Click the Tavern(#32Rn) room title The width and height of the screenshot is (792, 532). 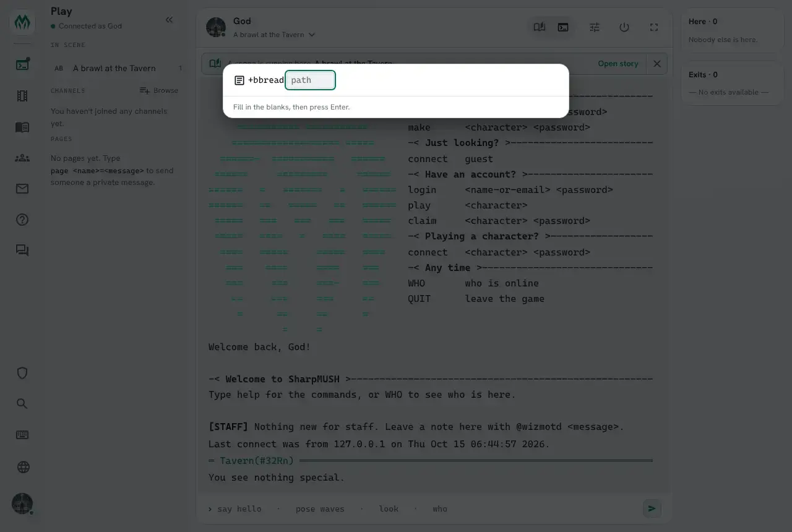[257, 460]
